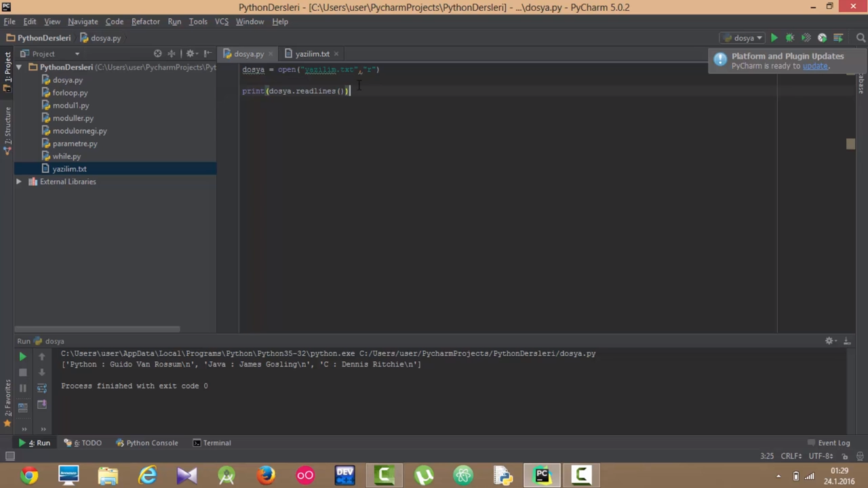Open the Refactor menu
868x488 pixels.
145,22
